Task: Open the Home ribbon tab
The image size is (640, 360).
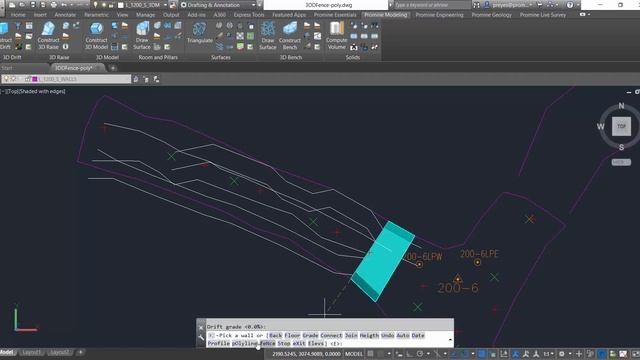Action: point(18,15)
